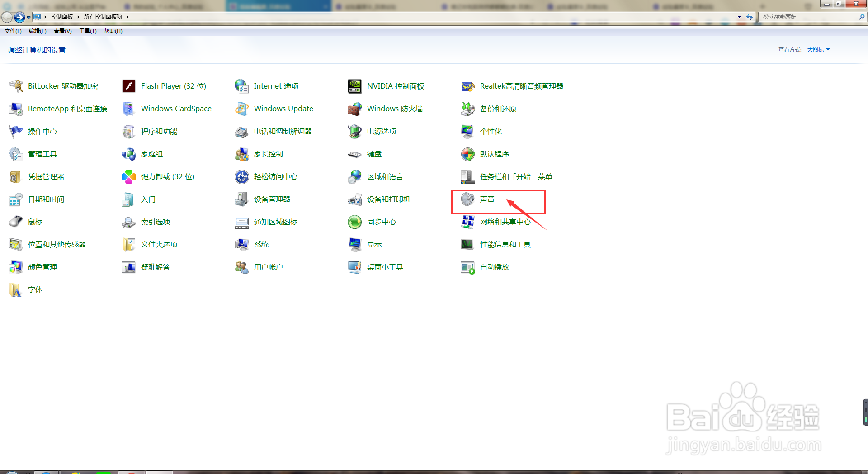
Task: Open 区域和语言 globe icon
Action: pyautogui.click(x=355, y=176)
